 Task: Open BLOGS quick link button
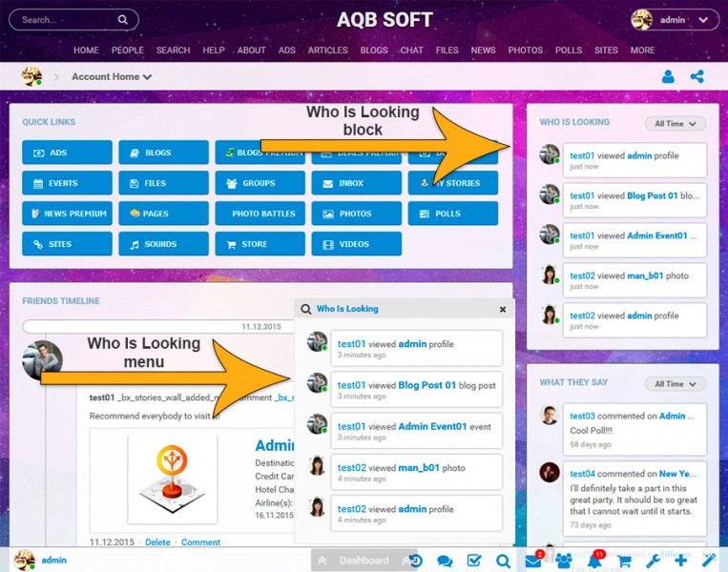click(x=163, y=153)
